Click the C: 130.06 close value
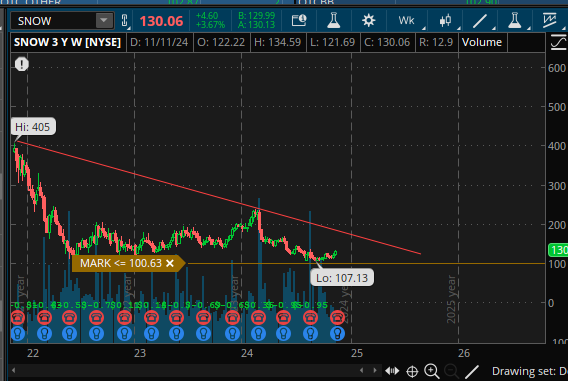Screen dimensions: 568x381 [x=387, y=42]
